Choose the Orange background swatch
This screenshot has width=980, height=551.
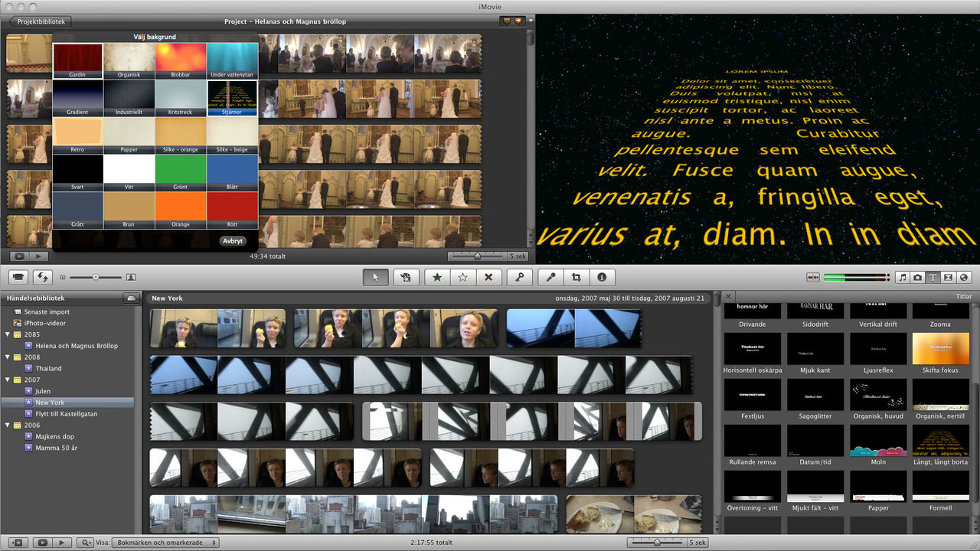coord(180,209)
